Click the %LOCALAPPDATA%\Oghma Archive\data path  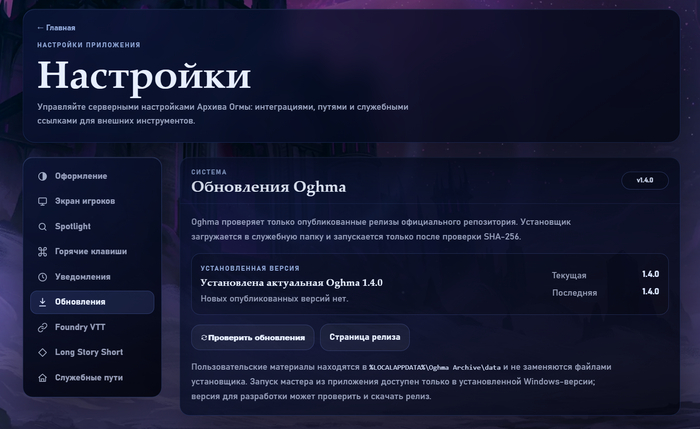pyautogui.click(x=435, y=367)
